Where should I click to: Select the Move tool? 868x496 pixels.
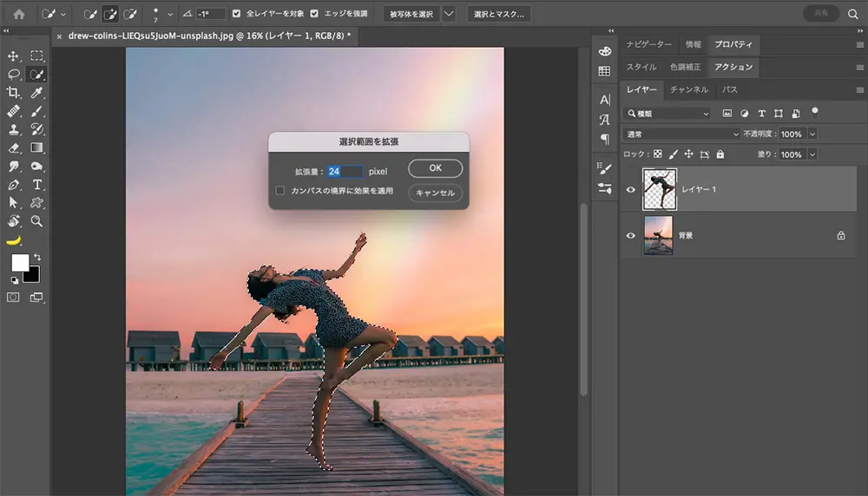[14, 56]
